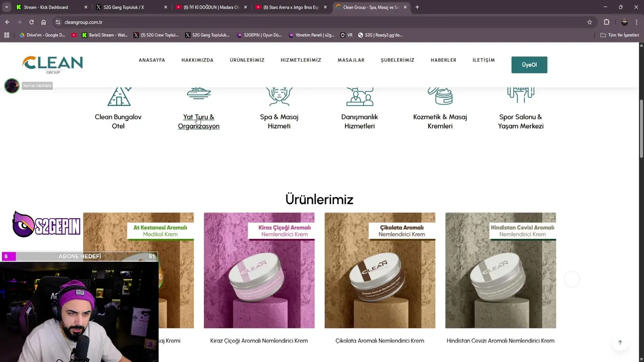Open the browser home page icon
644x362 pixels.
click(x=43, y=22)
